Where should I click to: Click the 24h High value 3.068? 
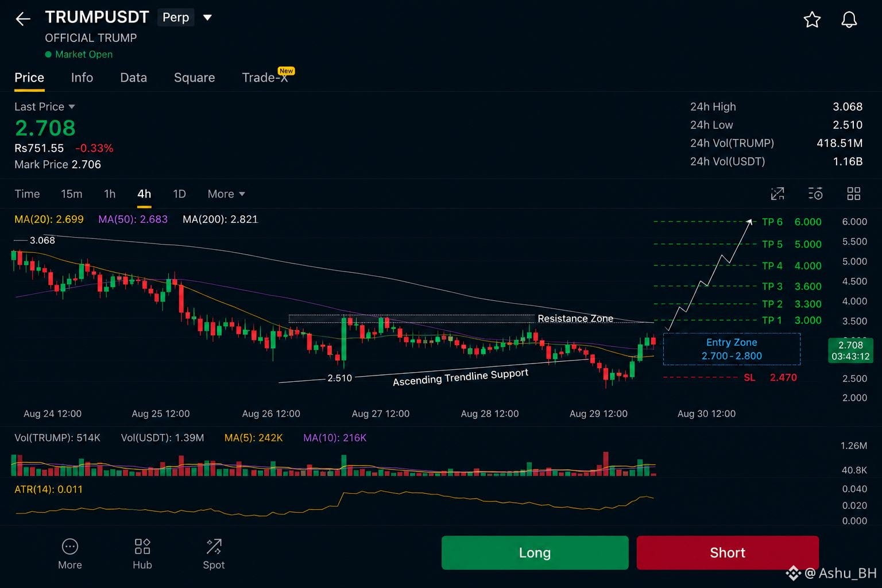[848, 107]
